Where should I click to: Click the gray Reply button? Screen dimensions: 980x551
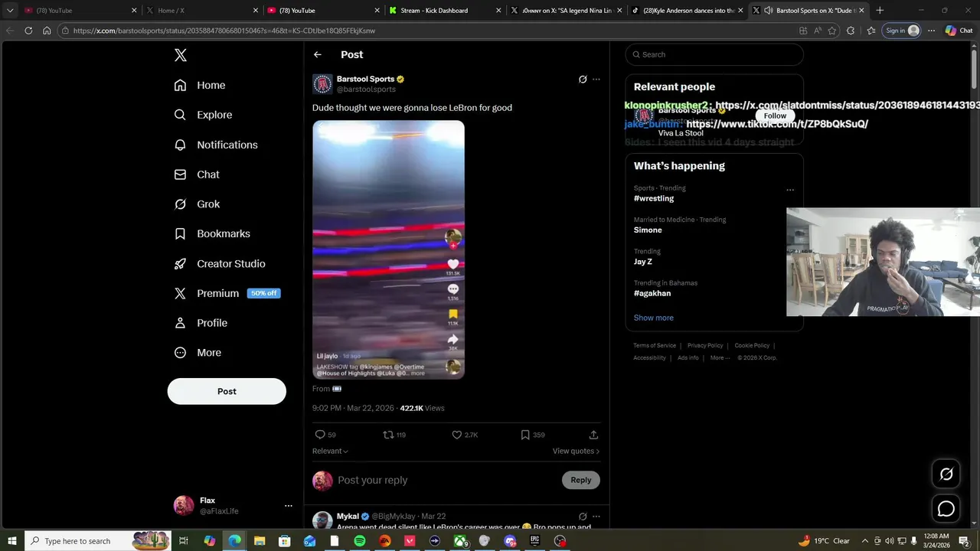pos(581,480)
